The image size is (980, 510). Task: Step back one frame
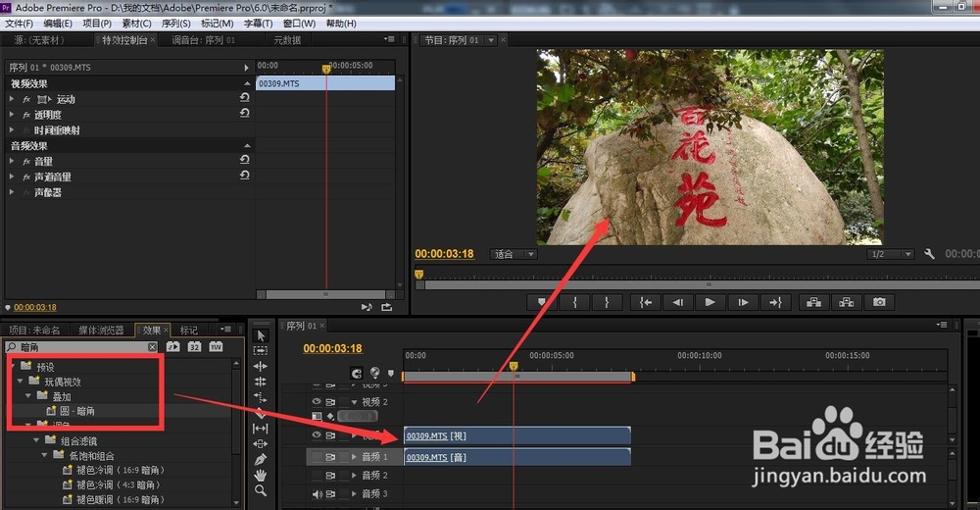pyautogui.click(x=677, y=302)
